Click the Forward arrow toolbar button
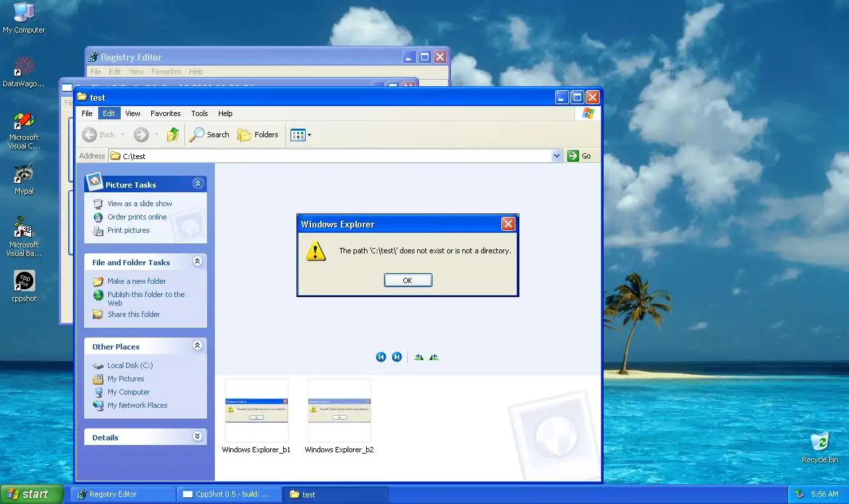This screenshot has height=504, width=849. pos(141,135)
